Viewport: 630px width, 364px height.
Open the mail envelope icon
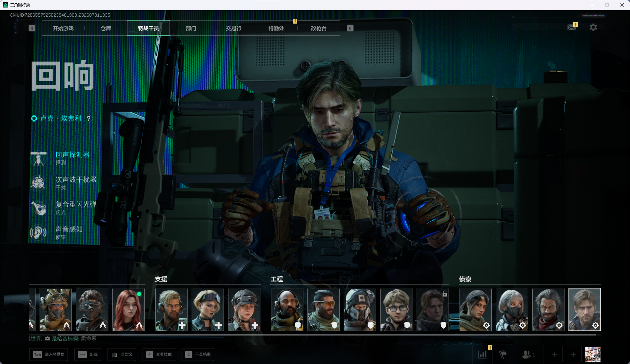(572, 27)
